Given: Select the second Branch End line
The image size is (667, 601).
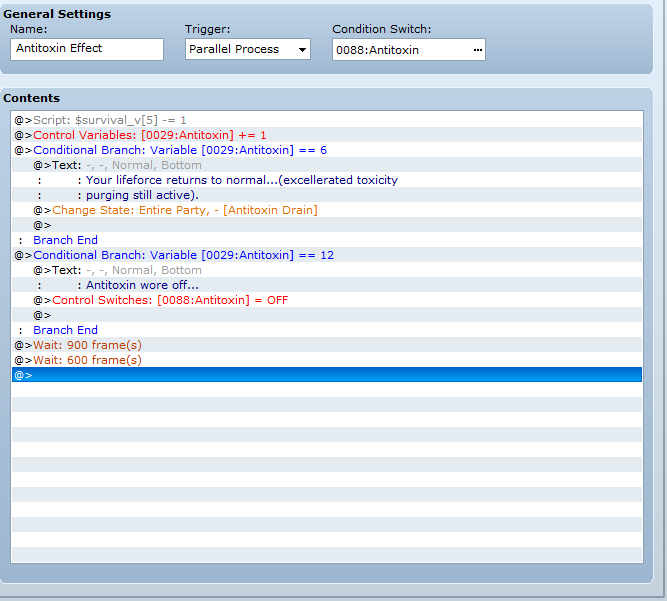Looking at the screenshot, I should point(65,330).
